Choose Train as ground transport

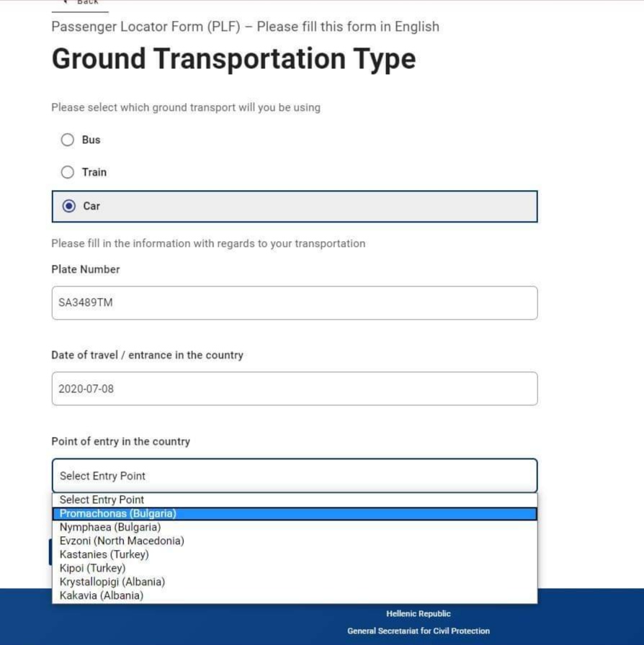pyautogui.click(x=68, y=172)
